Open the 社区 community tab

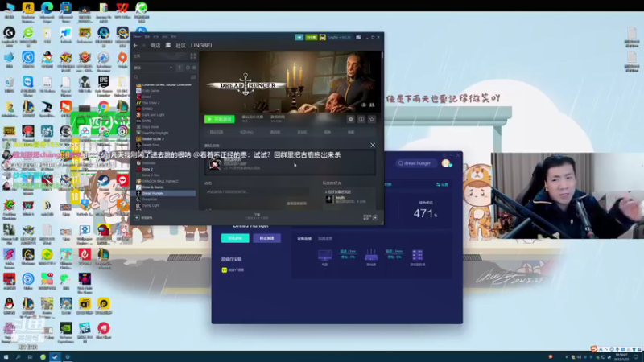(x=180, y=46)
